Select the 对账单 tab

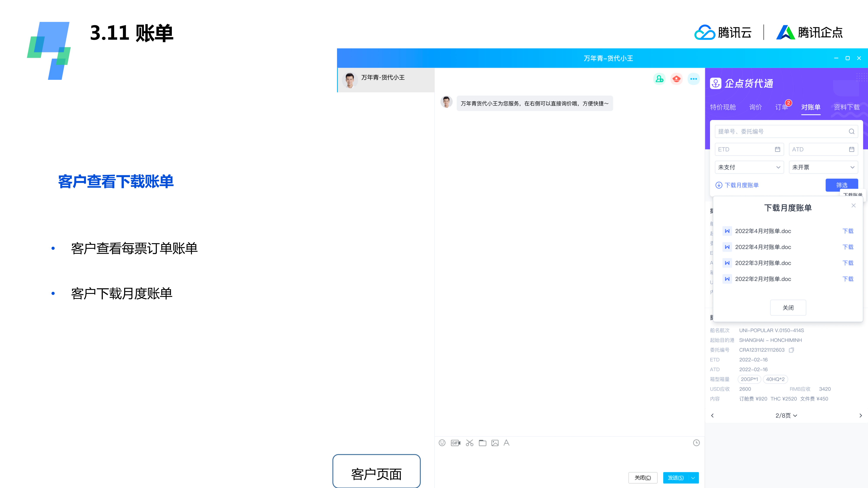(x=811, y=107)
